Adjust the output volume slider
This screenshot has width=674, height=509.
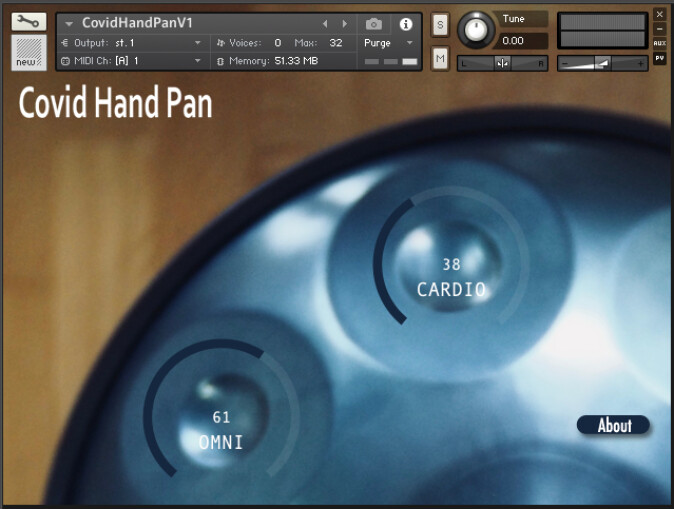coord(603,64)
